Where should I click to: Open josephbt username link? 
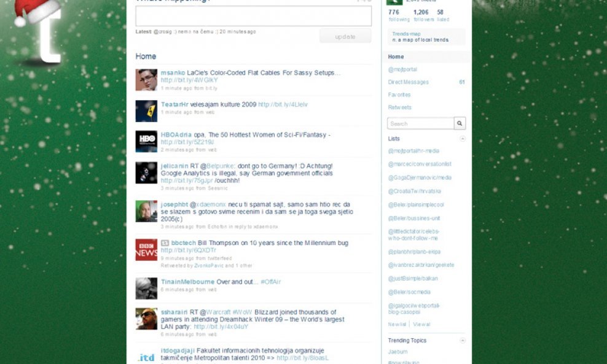[174, 204]
